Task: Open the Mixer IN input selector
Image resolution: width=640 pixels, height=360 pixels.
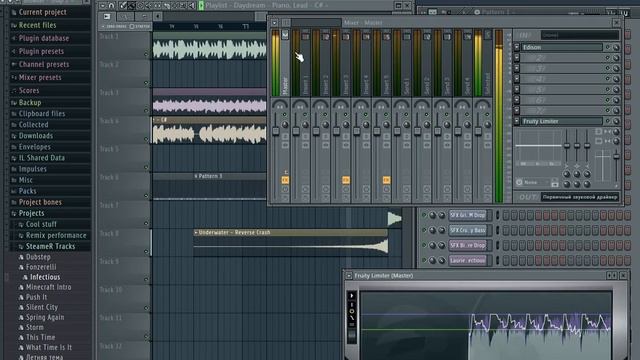Action: tap(580, 36)
